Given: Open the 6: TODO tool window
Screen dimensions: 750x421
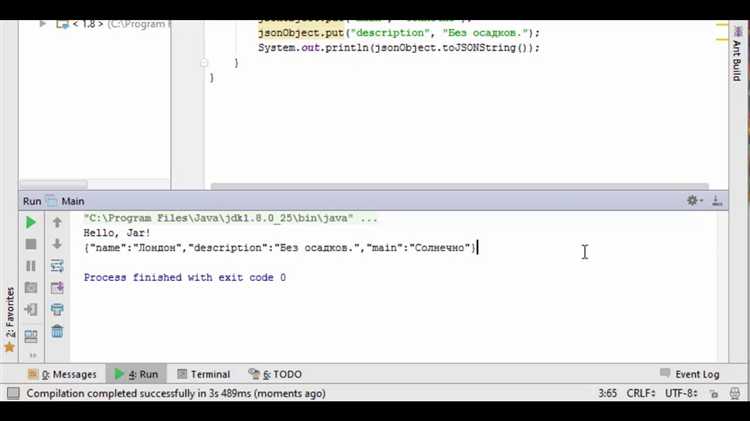Looking at the screenshot, I should 275,375.
